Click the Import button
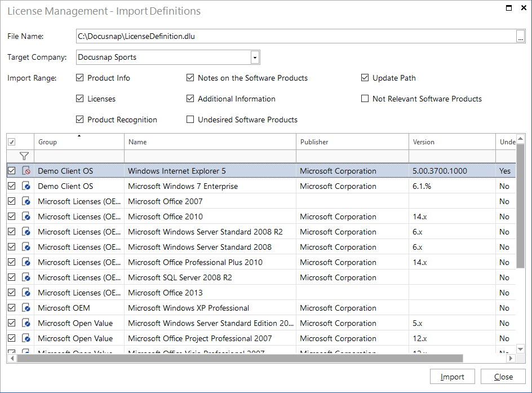Image resolution: width=532 pixels, height=393 pixels. [453, 377]
